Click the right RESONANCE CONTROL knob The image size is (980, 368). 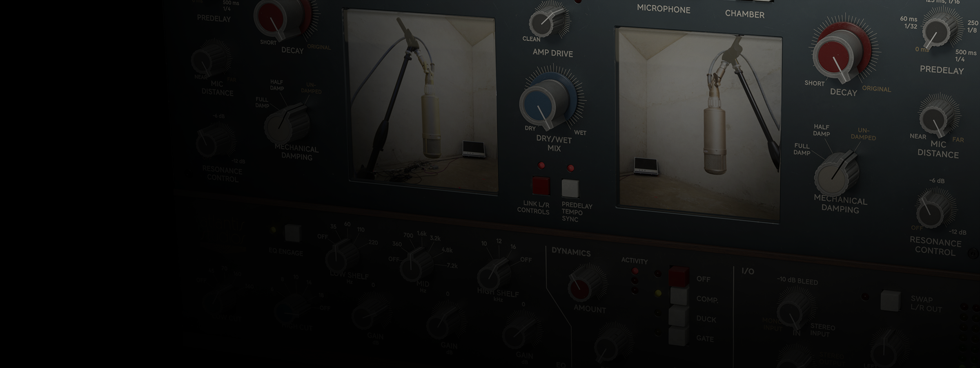(x=932, y=211)
